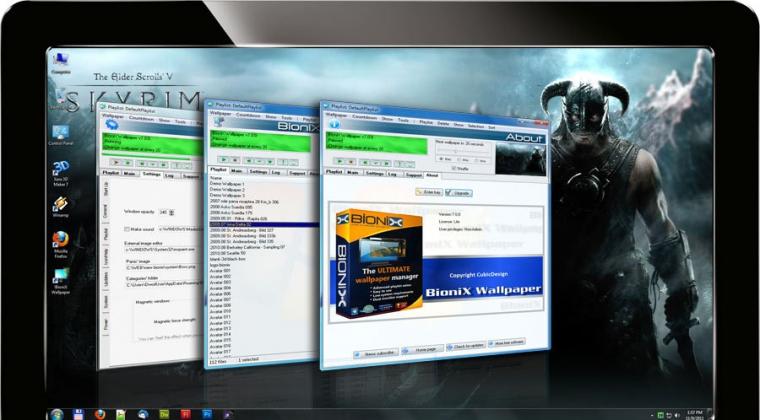The image size is (760, 420).
Task: Click the green progress bar in the left window
Action: [146, 157]
